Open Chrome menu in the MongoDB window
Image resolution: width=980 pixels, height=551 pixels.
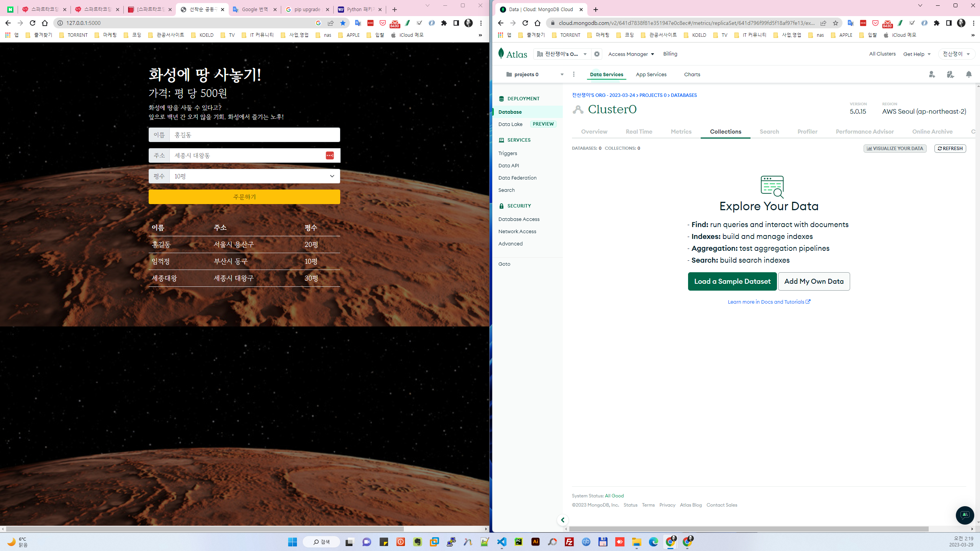pos(973,23)
